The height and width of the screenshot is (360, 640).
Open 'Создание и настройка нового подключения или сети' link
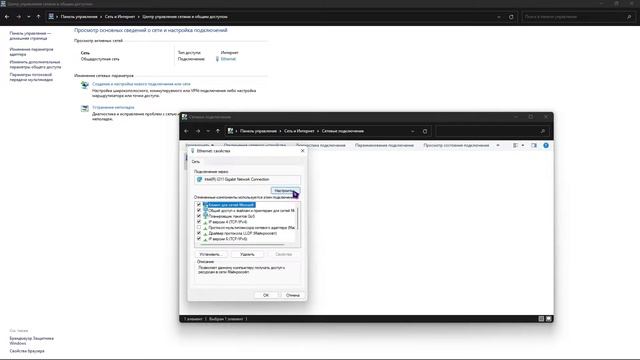coord(141,84)
